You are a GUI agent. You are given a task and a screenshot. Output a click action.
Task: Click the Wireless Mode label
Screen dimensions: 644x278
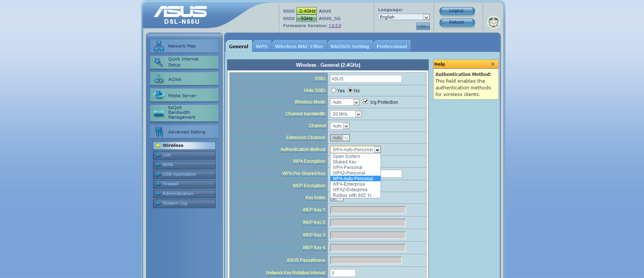(x=310, y=102)
